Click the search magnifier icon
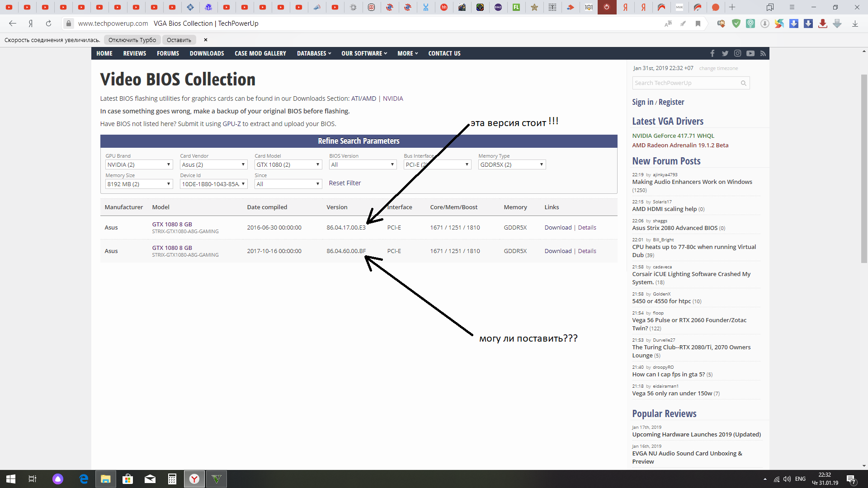 743,83
